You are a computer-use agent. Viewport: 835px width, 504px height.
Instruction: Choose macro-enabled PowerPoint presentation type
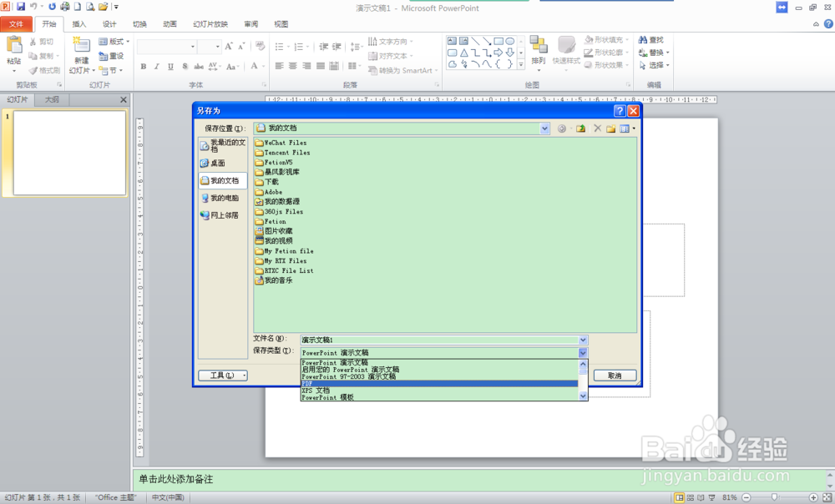(x=439, y=370)
